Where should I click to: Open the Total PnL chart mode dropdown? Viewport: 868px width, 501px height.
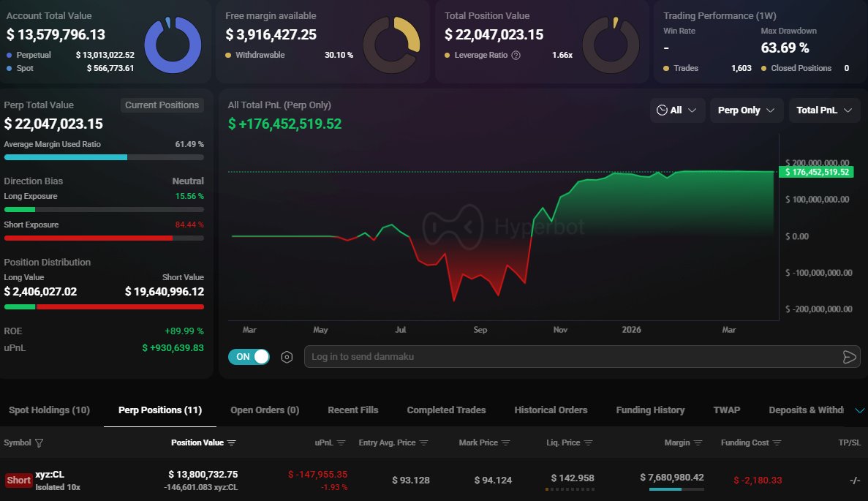(824, 110)
